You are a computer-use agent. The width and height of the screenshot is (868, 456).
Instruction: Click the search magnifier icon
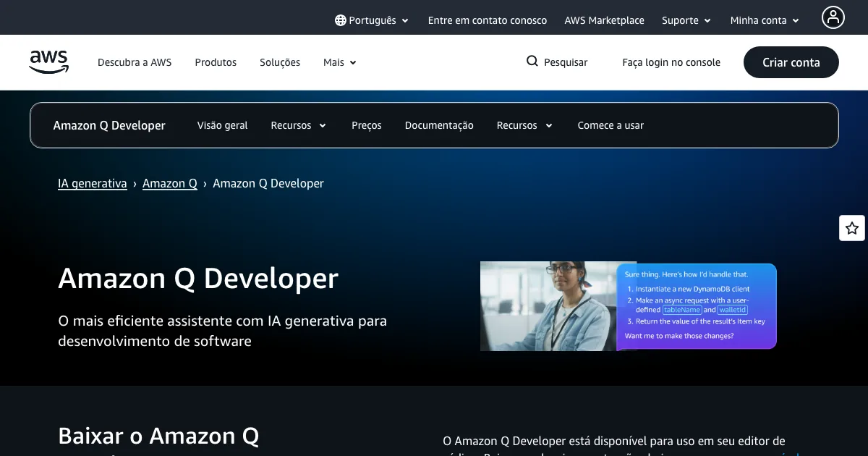(x=532, y=62)
